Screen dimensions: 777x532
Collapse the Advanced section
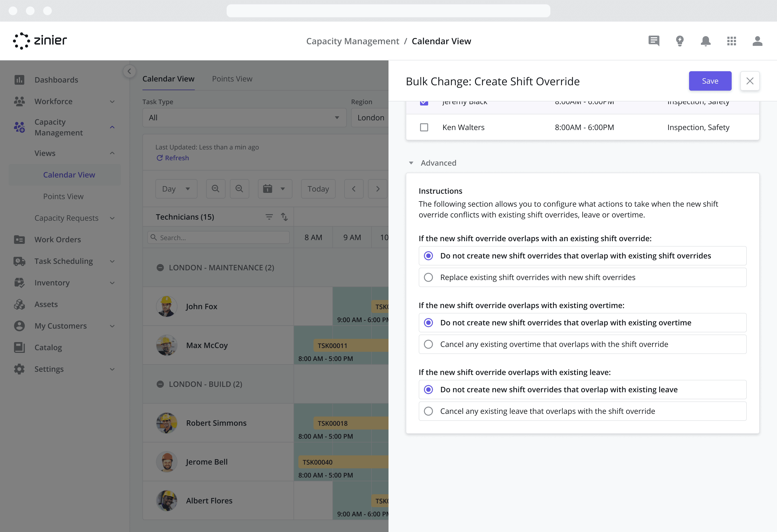point(411,163)
